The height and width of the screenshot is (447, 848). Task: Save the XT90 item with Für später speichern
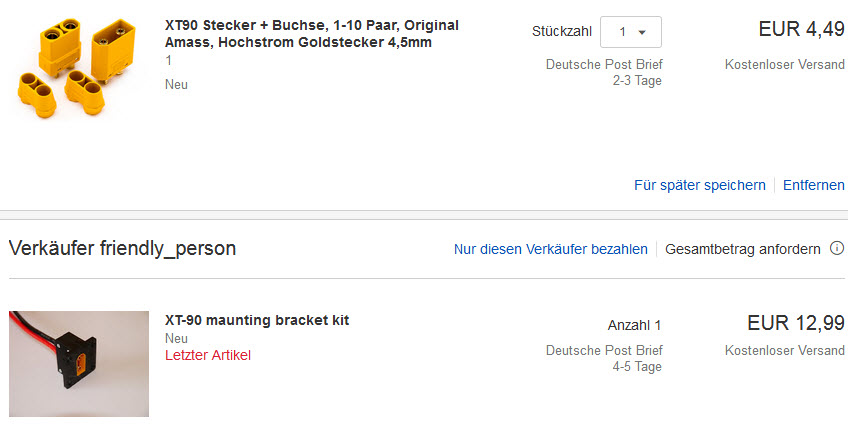click(x=699, y=185)
